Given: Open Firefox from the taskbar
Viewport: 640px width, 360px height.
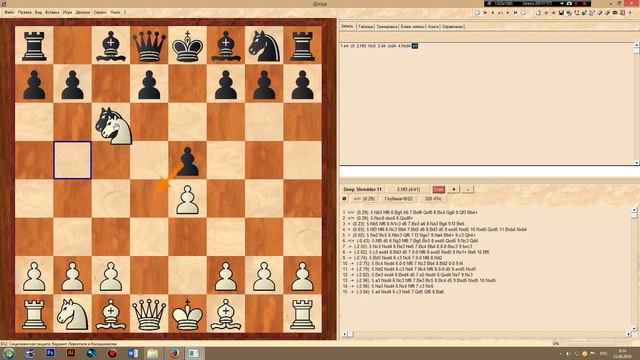Looking at the screenshot, I should (x=173, y=353).
